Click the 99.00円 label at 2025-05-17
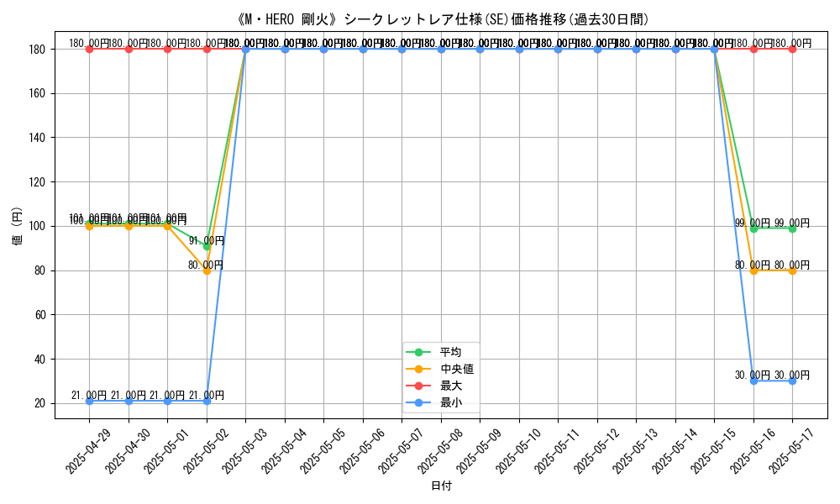Screen dimensions: 840x504 [792, 223]
